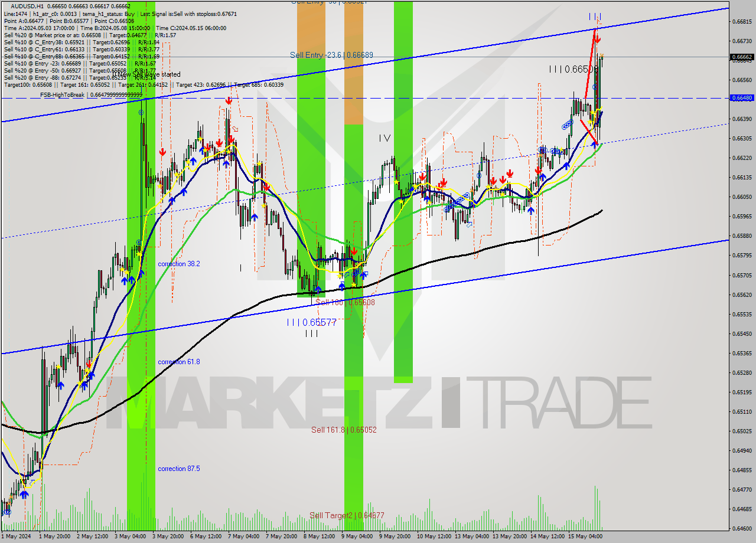Viewport: 756px width, 543px height.
Task: Click the 0.66730 price axis label
Action: 742,41
